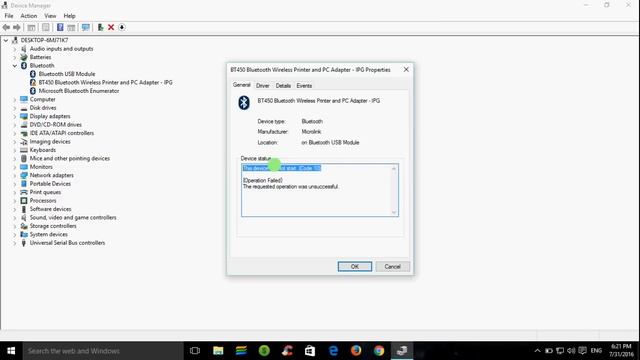Screen dimensions: 640x360
Task: Click Cancel in the Properties dialog
Action: click(x=392, y=267)
